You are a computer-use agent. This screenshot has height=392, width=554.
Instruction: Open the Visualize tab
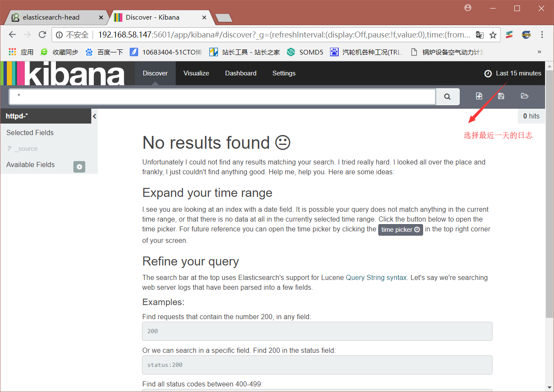point(196,73)
